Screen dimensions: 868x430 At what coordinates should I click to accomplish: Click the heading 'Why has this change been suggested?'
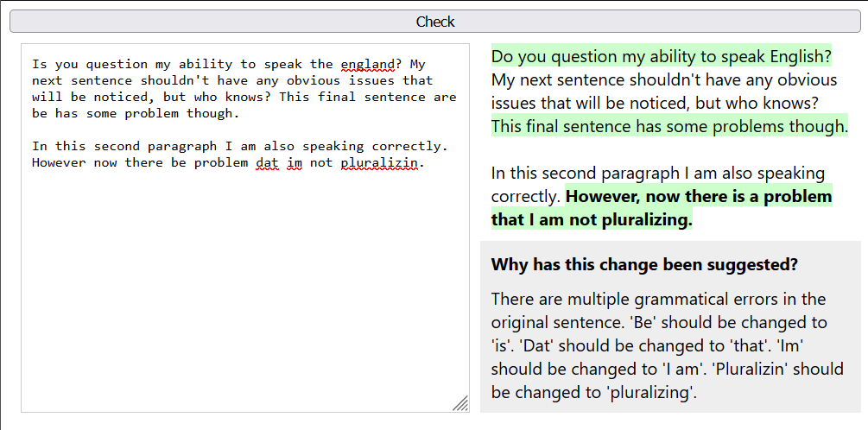[644, 264]
